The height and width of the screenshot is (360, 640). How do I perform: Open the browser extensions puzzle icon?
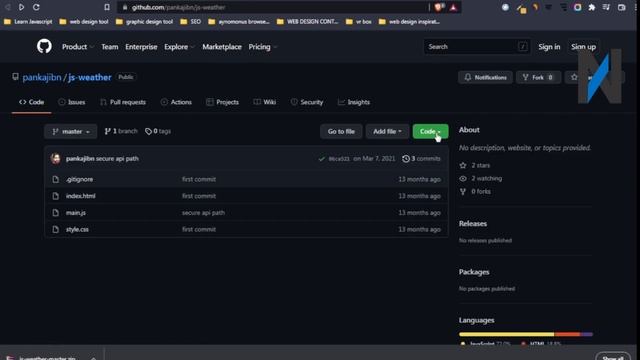pos(591,7)
